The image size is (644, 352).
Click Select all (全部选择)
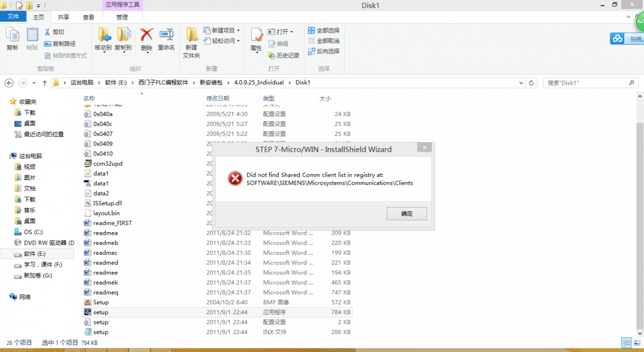pyautogui.click(x=324, y=31)
